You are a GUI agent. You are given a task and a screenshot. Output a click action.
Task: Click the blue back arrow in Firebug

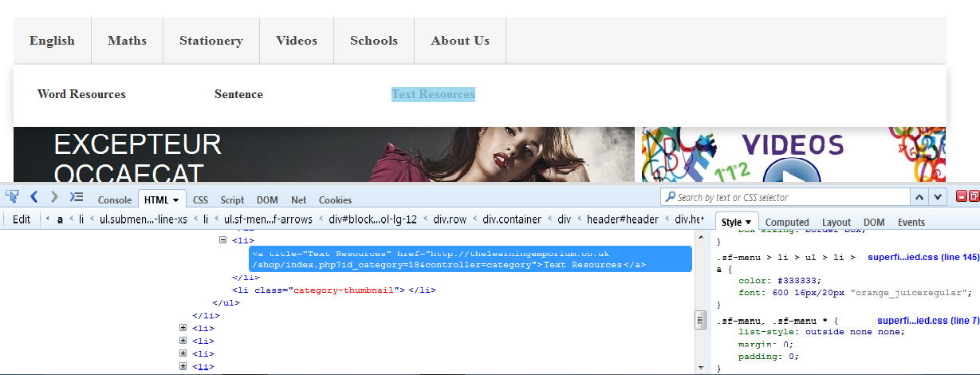click(34, 196)
